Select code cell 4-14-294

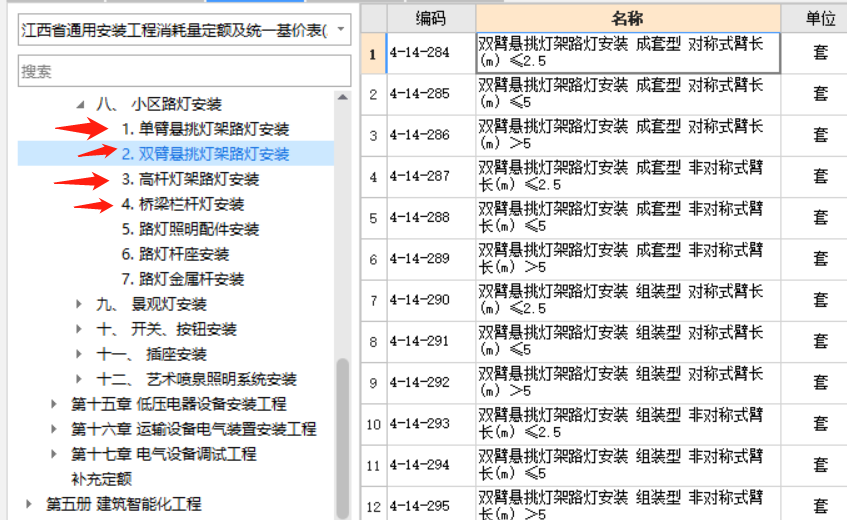(x=431, y=465)
